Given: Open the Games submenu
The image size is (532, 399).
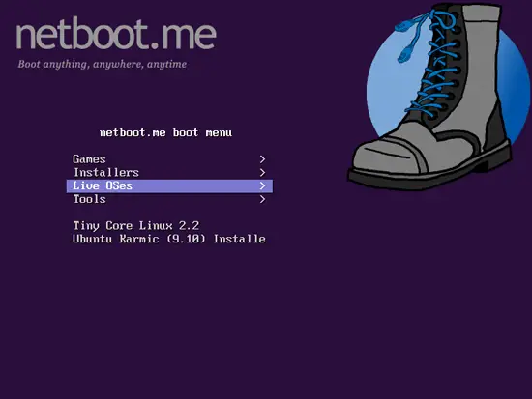Looking at the screenshot, I should coord(169,159).
